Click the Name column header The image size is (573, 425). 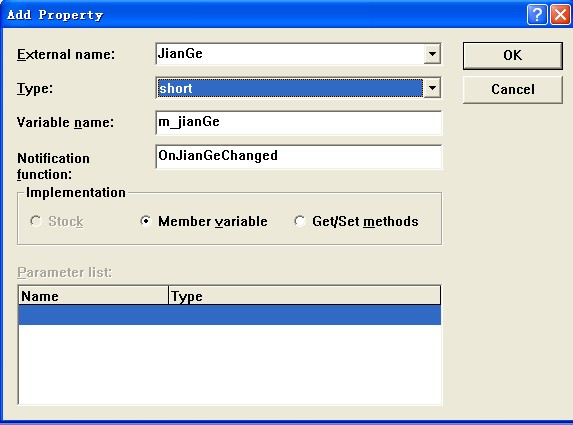(x=93, y=296)
